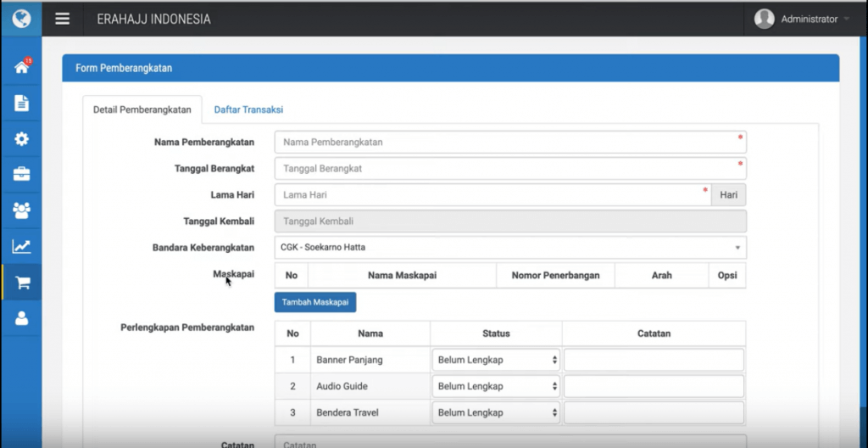Click the single user icon in sidebar
This screenshot has height=448, width=868.
(21, 318)
